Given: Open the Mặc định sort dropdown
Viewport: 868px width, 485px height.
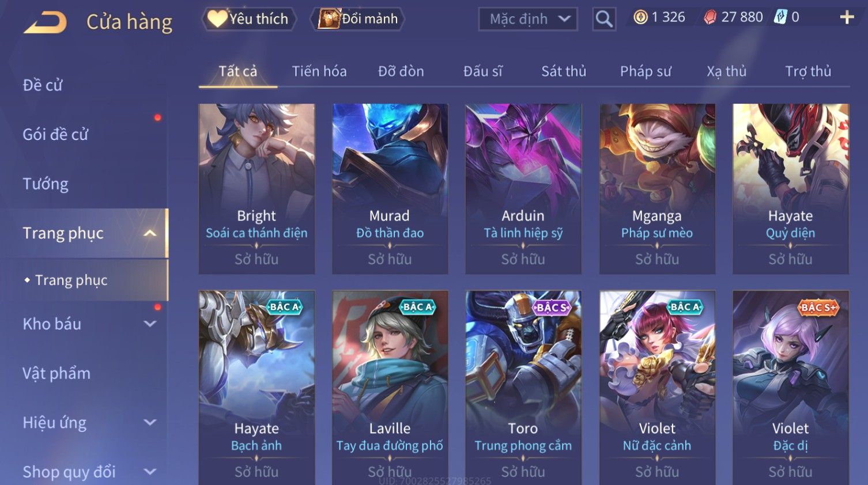Looking at the screenshot, I should tap(527, 19).
